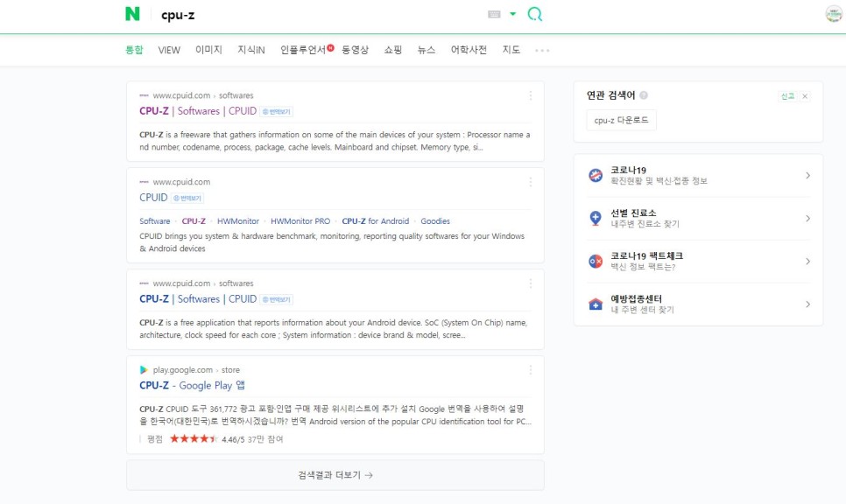Click the Google Play icon beside play.google.com

(x=144, y=370)
